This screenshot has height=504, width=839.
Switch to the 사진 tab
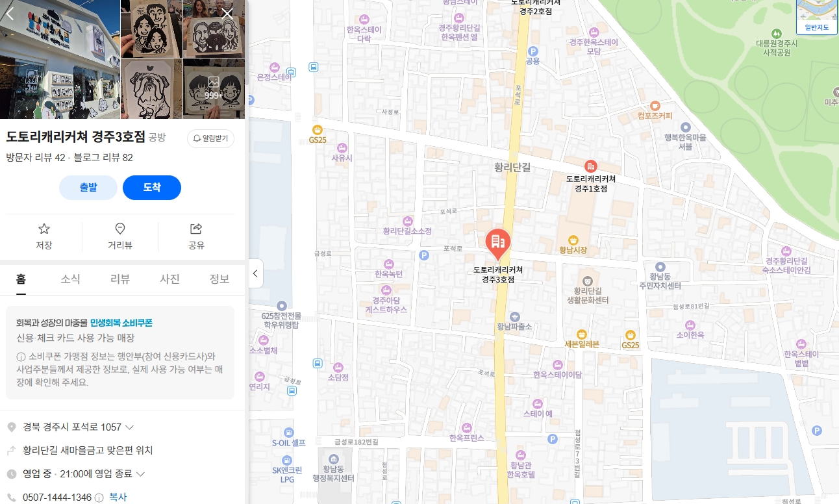(x=170, y=279)
